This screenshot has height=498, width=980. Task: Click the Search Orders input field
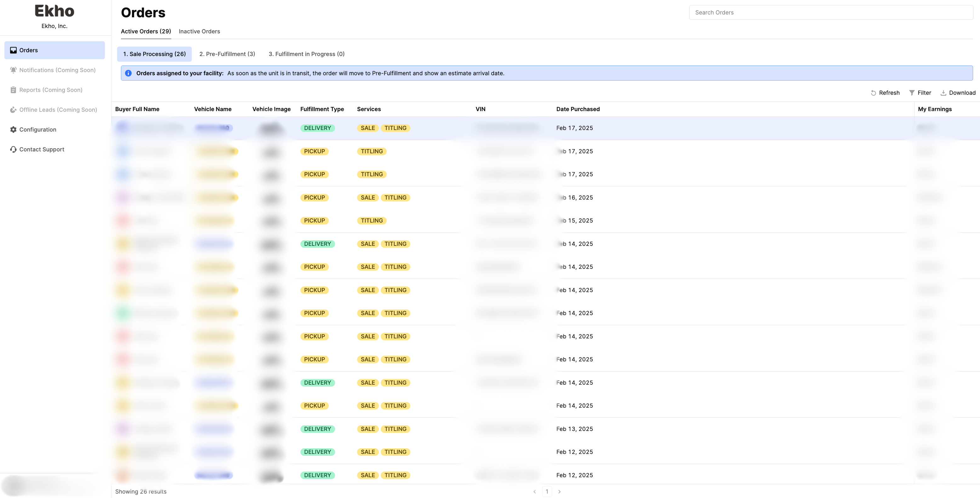(831, 13)
